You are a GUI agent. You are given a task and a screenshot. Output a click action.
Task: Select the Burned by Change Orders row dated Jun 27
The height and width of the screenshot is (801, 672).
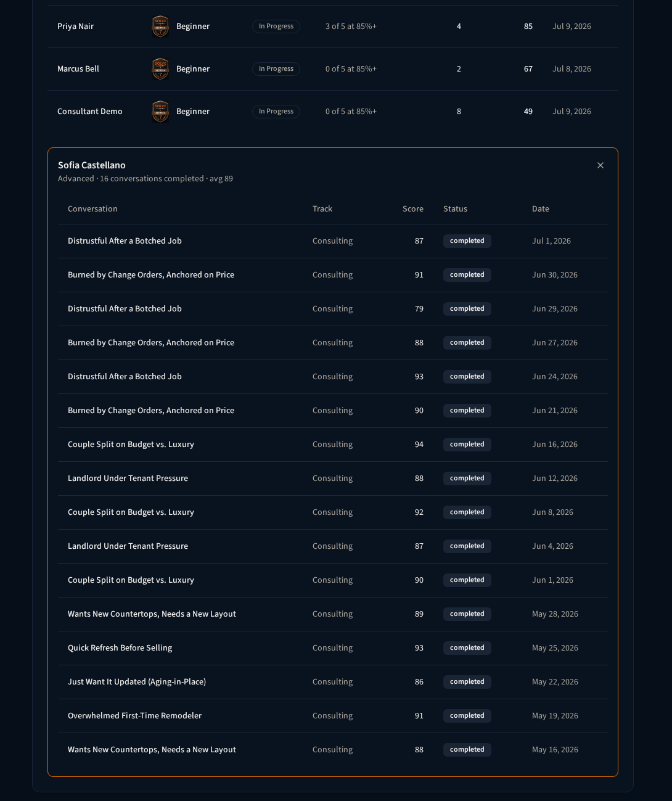333,343
